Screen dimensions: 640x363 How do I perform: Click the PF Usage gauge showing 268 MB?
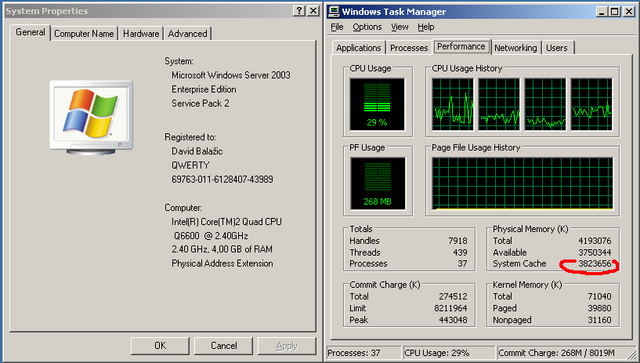(378, 183)
